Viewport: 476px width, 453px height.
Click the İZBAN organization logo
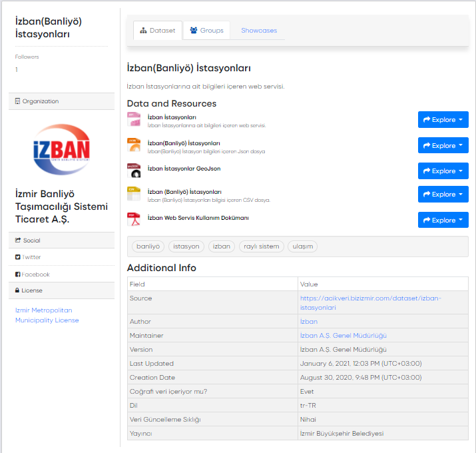(62, 150)
